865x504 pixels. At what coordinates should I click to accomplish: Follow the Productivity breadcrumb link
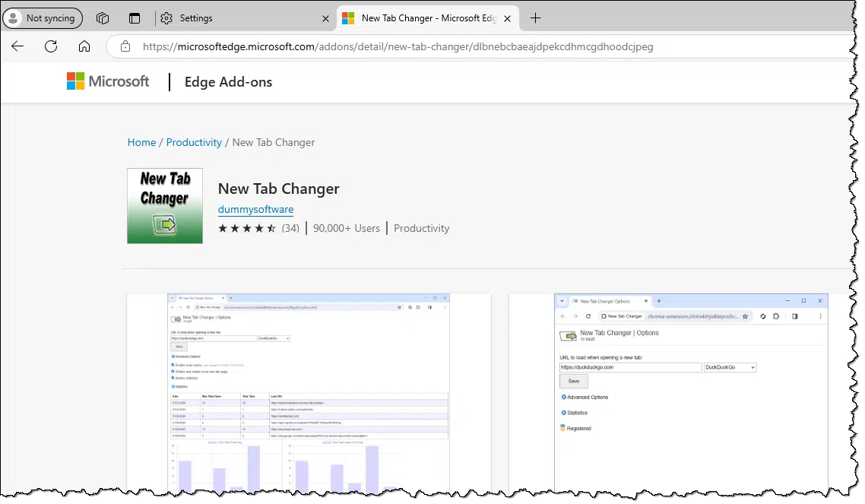coord(194,142)
